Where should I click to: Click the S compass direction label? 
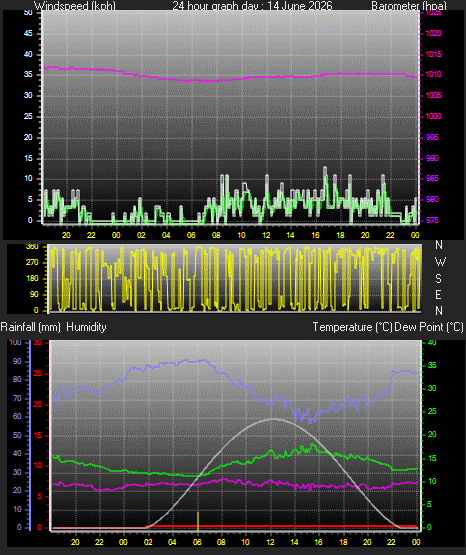(x=438, y=279)
